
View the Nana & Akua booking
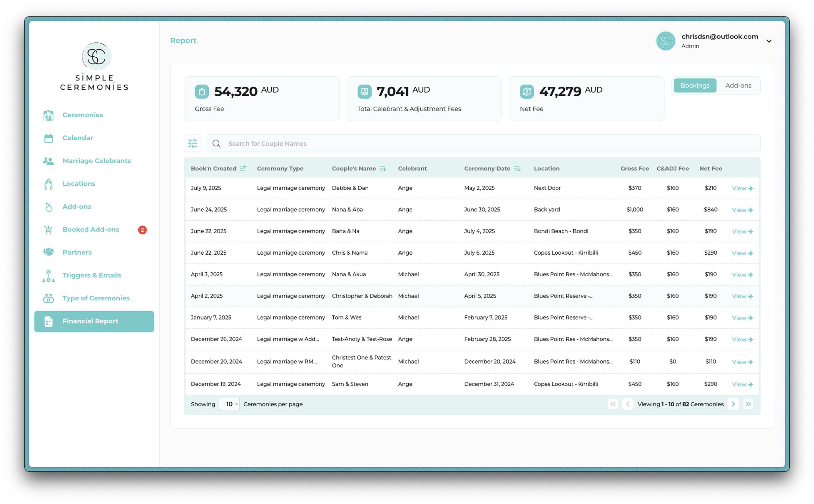click(x=743, y=275)
